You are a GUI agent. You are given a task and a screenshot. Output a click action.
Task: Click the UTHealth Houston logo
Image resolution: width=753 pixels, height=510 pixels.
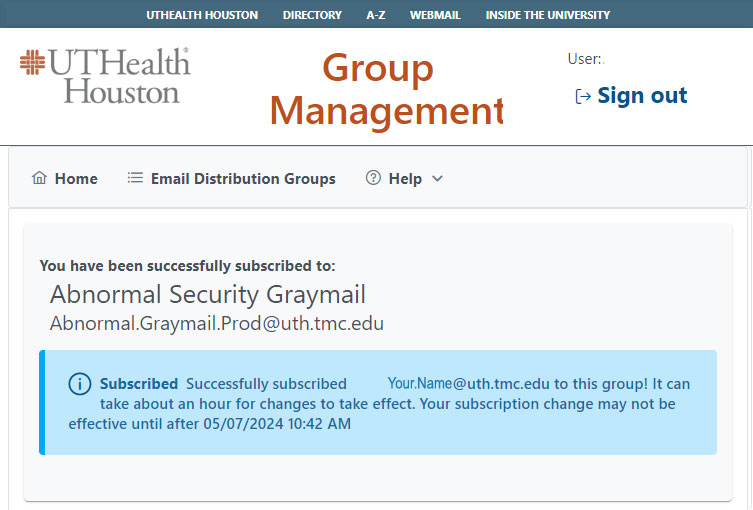click(105, 76)
